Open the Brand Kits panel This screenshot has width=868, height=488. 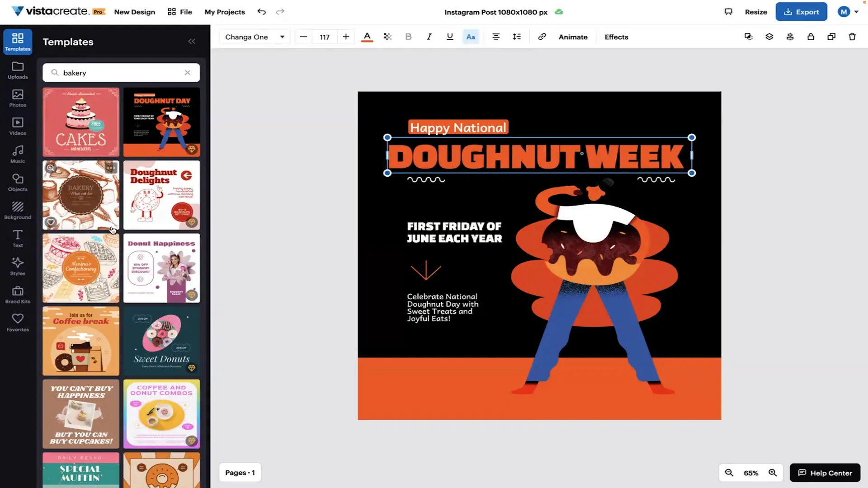18,295
